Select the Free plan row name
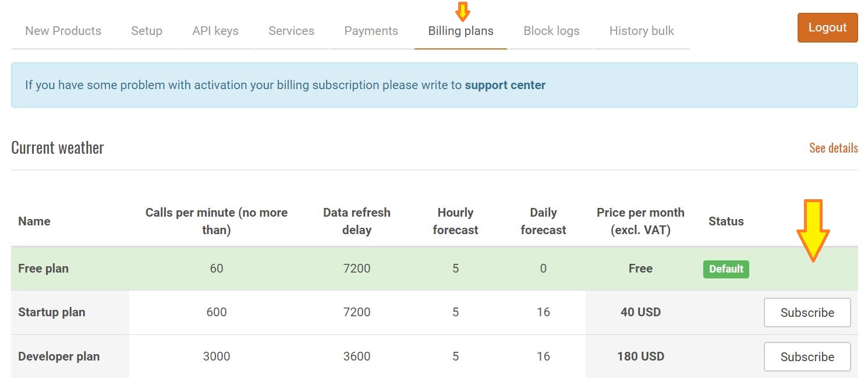The height and width of the screenshot is (378, 868). tap(43, 269)
